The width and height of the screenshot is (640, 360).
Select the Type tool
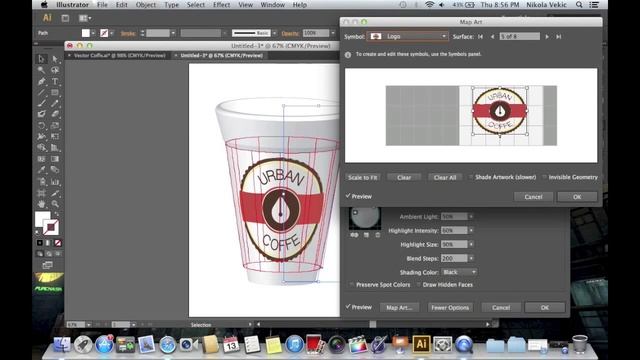(55, 82)
